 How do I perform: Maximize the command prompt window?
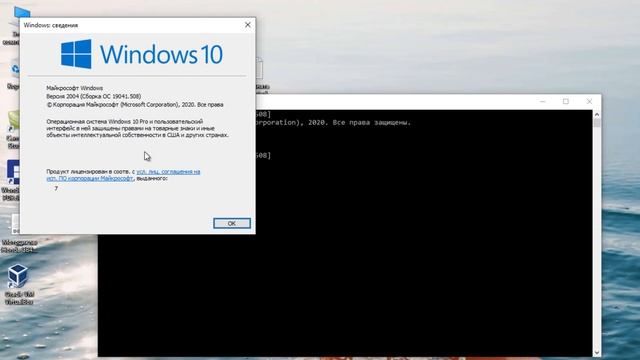pyautogui.click(x=566, y=101)
